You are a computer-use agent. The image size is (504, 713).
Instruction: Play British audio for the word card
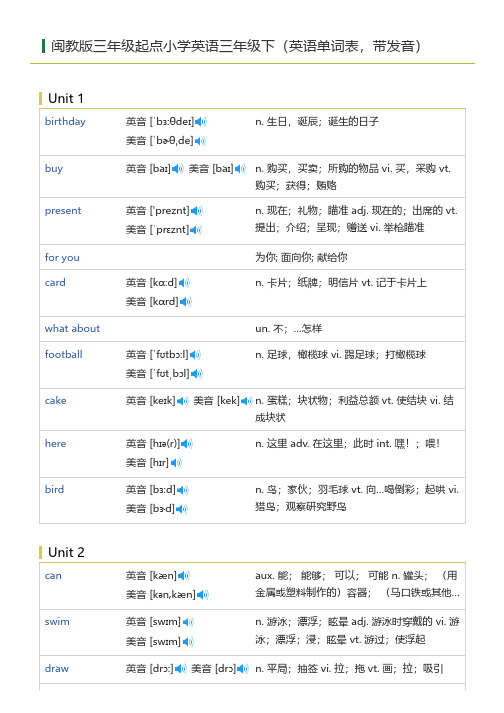[x=184, y=283]
